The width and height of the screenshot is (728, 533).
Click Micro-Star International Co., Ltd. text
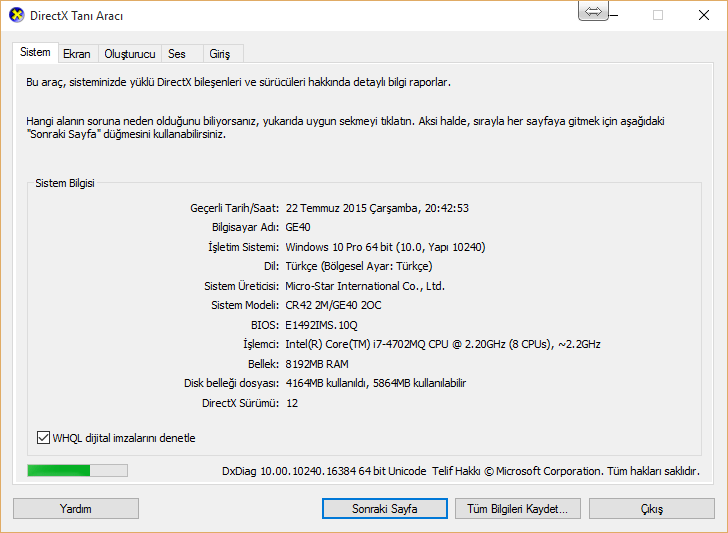click(x=365, y=286)
